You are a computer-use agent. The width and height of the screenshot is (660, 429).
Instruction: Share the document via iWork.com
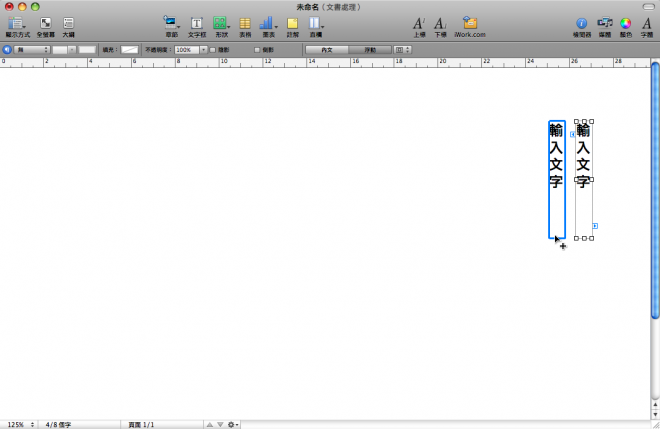pos(470,23)
